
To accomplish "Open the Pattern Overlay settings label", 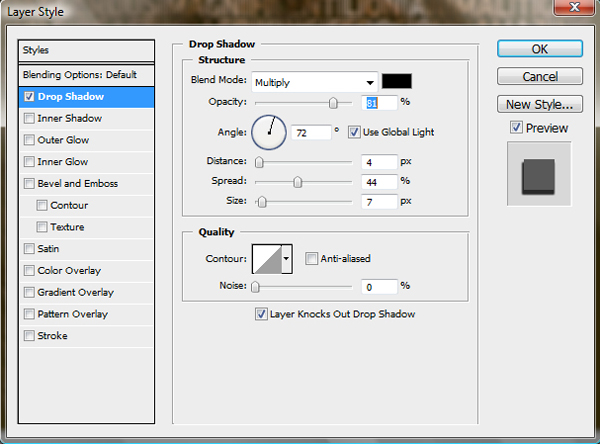I will (x=73, y=314).
